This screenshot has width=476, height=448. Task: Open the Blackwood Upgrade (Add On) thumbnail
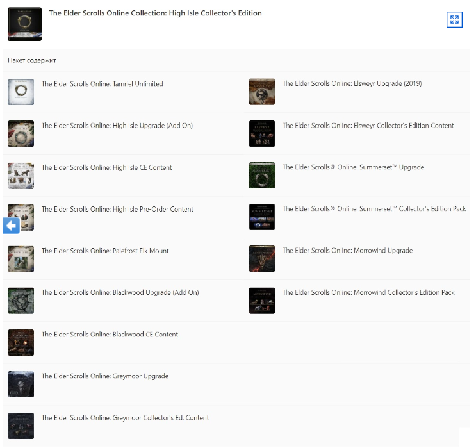pyautogui.click(x=21, y=301)
